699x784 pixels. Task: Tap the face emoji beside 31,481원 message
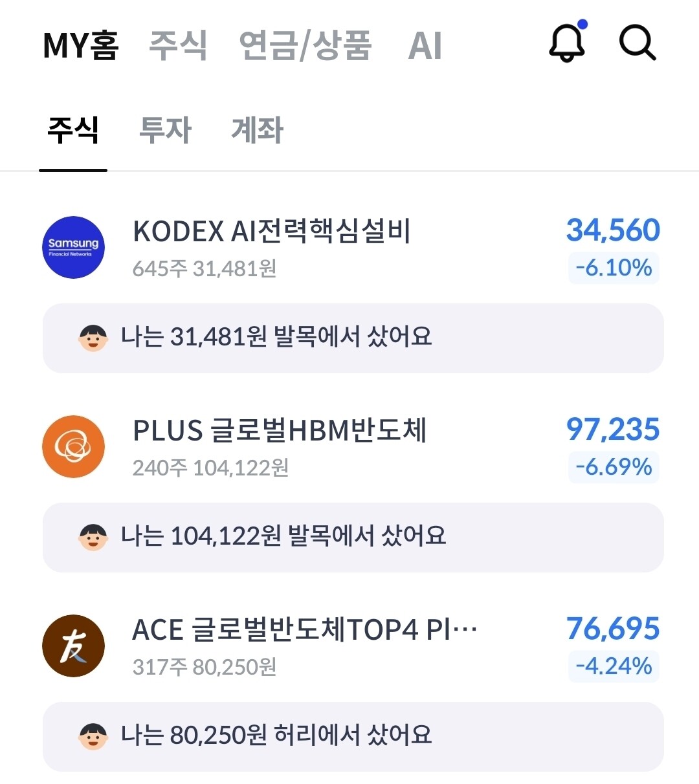click(x=93, y=338)
